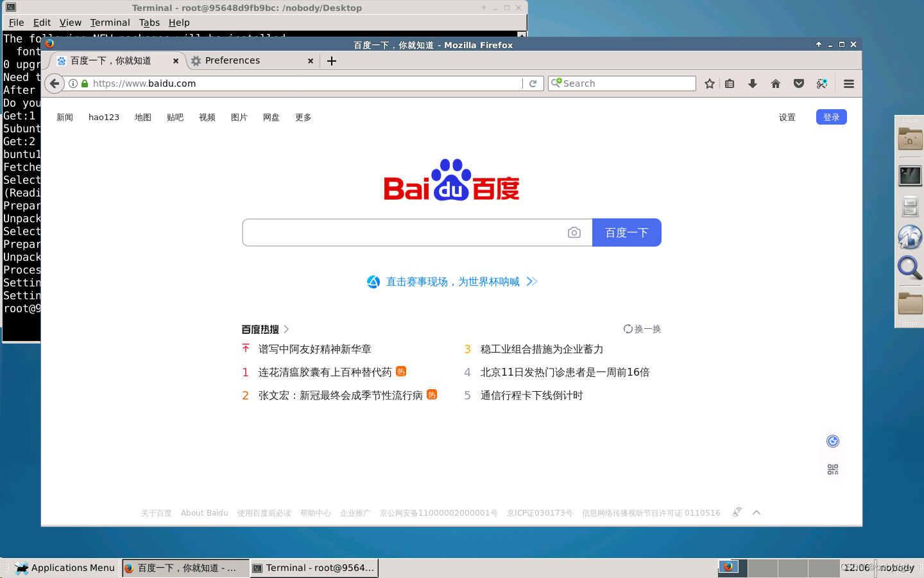
Task: Click the back-to-top chevron in footer
Action: [x=757, y=512]
